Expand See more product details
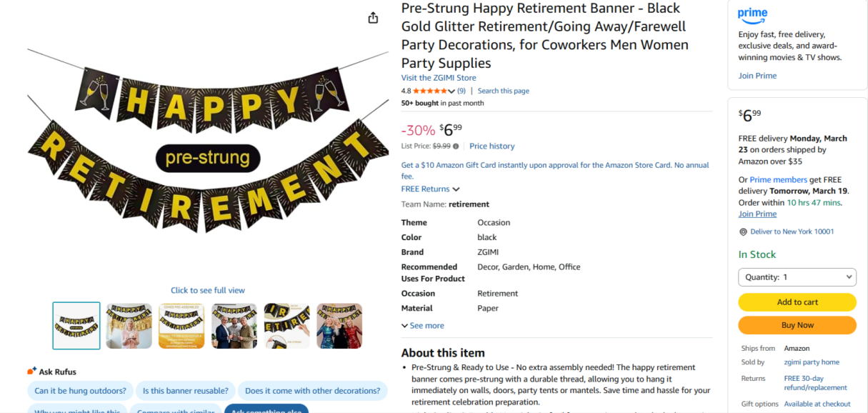Image resolution: width=868 pixels, height=413 pixels. pos(423,326)
